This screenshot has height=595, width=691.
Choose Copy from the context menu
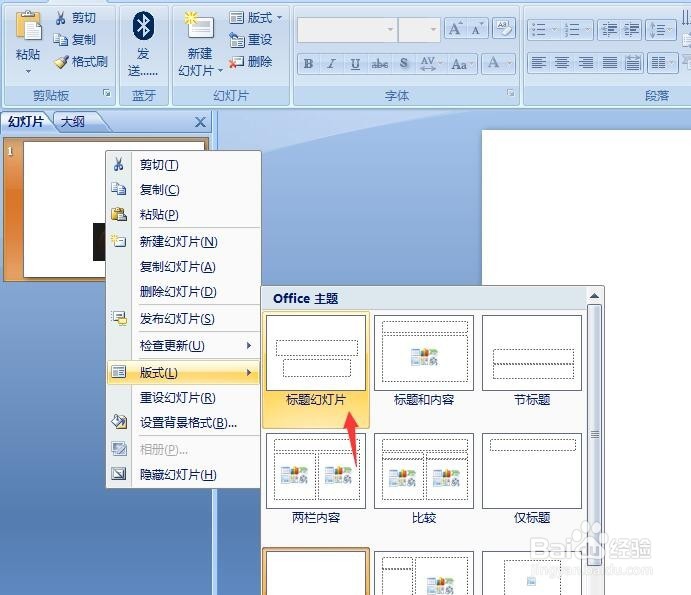click(183, 190)
